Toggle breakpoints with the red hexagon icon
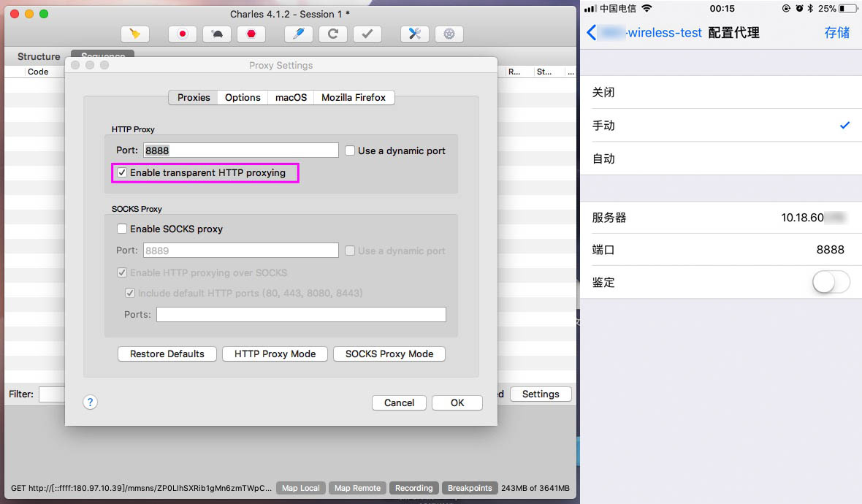This screenshot has height=504, width=862. coord(251,34)
